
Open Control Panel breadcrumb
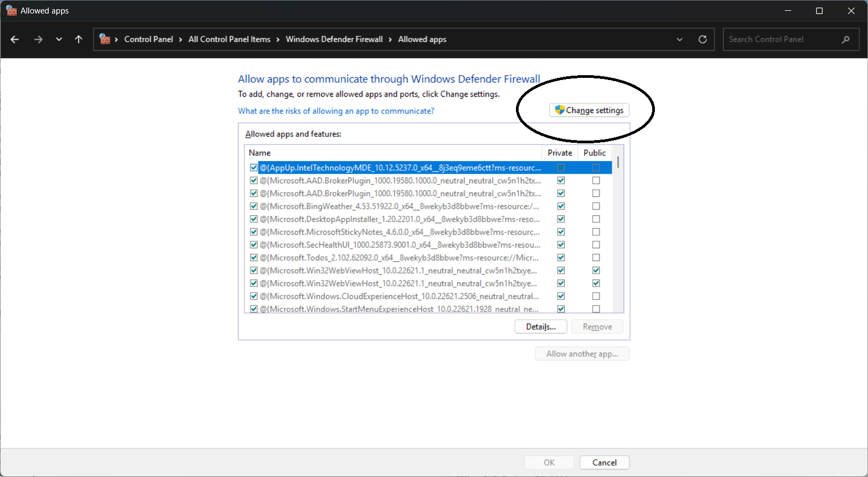[149, 39]
